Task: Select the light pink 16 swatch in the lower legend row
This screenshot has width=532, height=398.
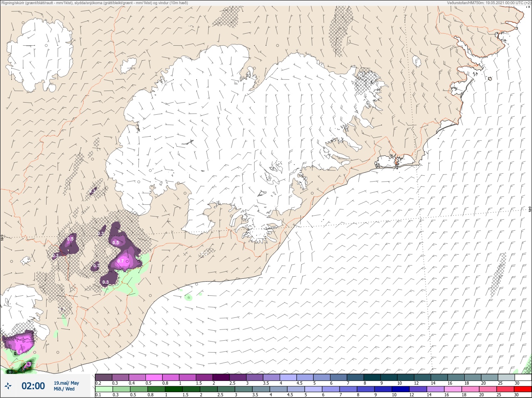Action: (x=453, y=389)
